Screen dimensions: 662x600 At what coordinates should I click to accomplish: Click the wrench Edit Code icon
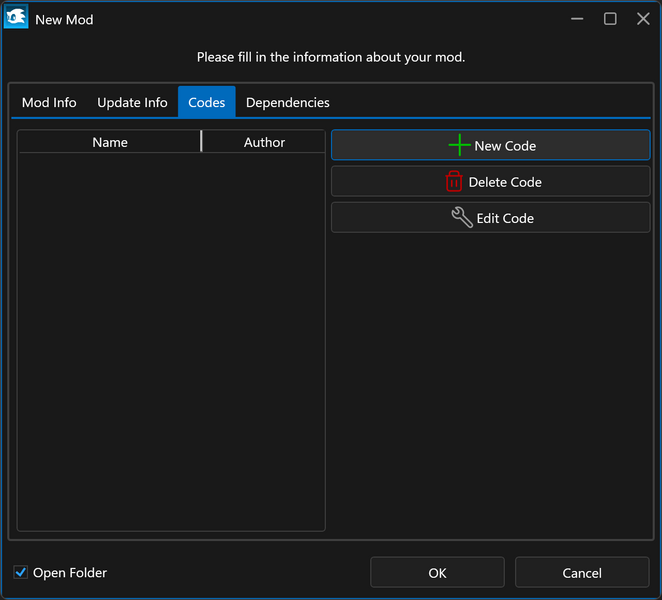[462, 217]
